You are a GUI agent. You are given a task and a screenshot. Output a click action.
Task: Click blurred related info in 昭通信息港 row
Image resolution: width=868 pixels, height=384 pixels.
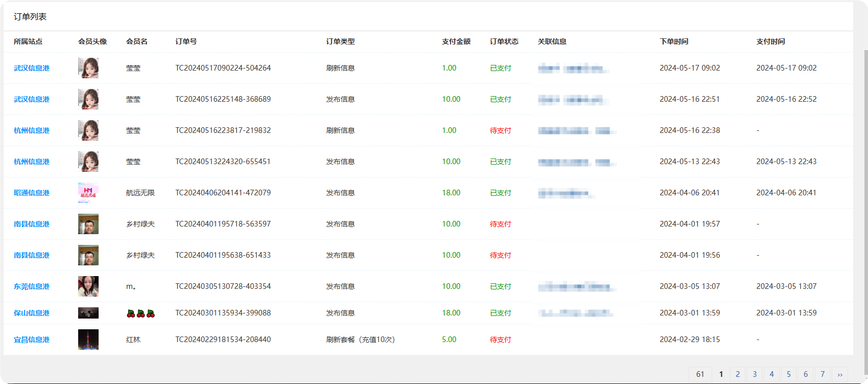point(566,193)
